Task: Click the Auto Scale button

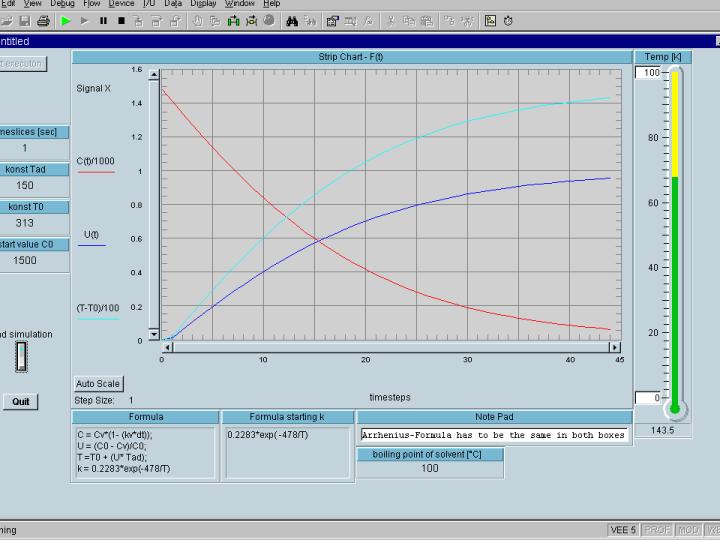Action: click(98, 383)
